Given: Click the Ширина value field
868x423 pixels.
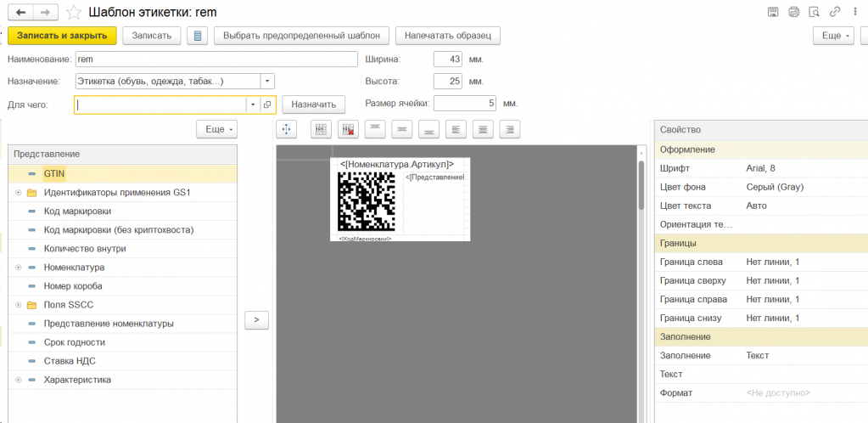Looking at the screenshot, I should [448, 59].
